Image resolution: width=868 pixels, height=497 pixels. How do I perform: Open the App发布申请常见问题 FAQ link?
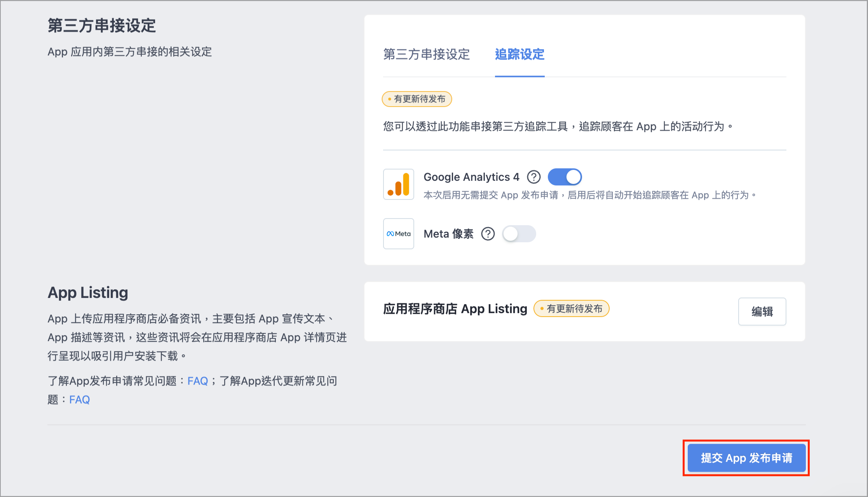(x=198, y=381)
